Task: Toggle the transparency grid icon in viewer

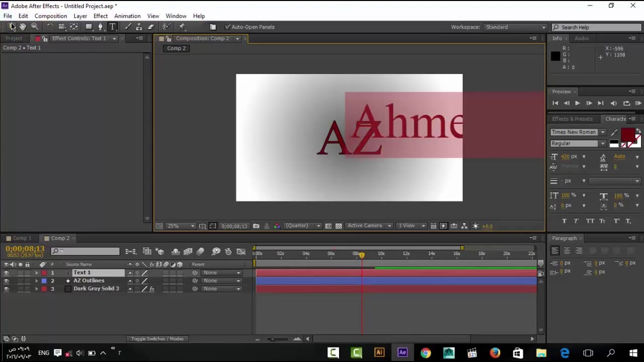Action: (x=339, y=226)
